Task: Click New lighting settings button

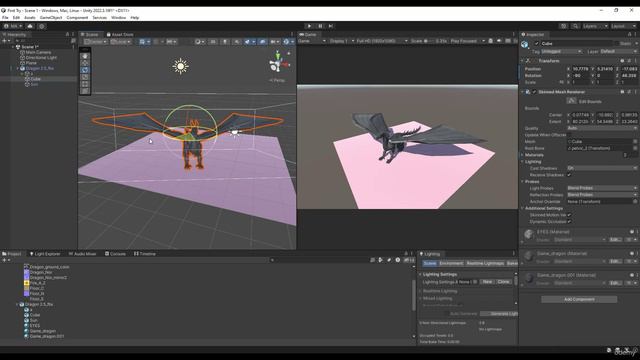Action: coord(487,282)
